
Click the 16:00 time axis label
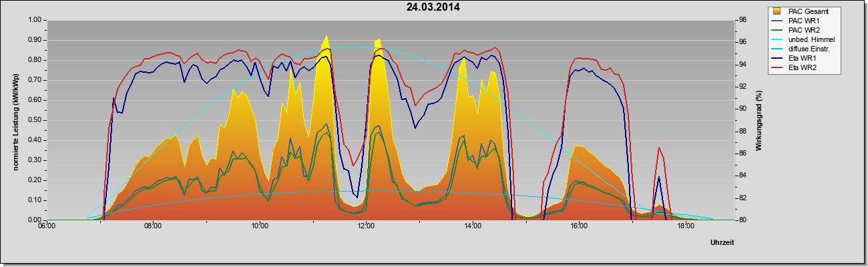tap(579, 227)
